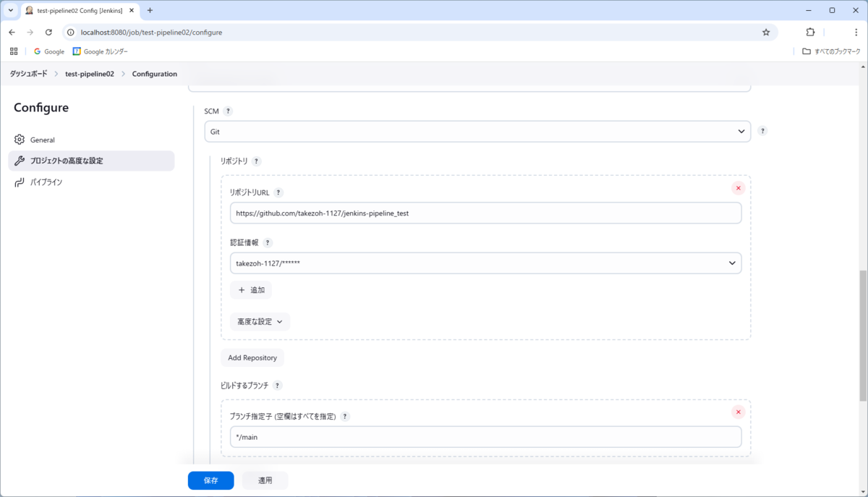This screenshot has height=497, width=868.
Task: Click the General gear icon in sidebar
Action: tap(20, 140)
